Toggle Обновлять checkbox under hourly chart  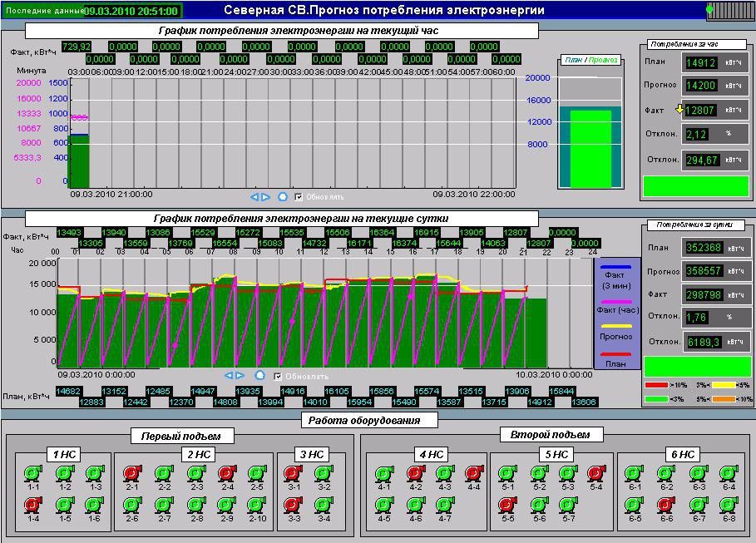[x=299, y=197]
